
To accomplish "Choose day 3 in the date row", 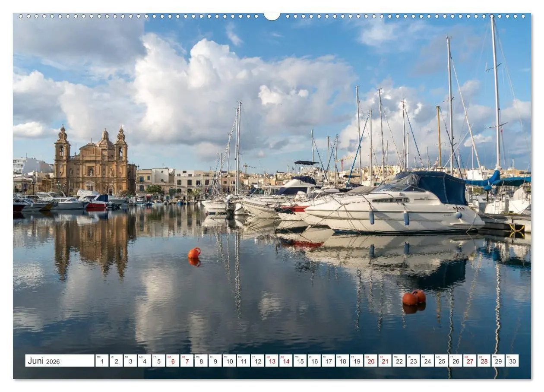I will tap(130, 361).
